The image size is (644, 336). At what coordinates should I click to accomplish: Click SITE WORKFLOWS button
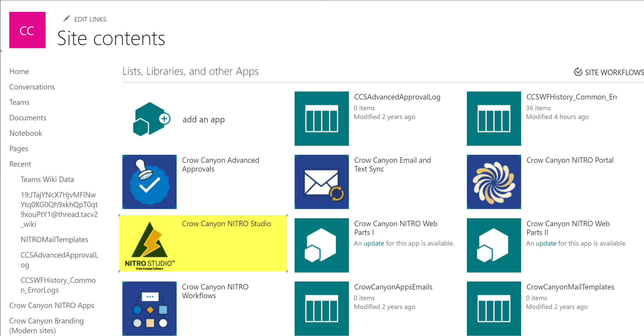click(x=609, y=71)
